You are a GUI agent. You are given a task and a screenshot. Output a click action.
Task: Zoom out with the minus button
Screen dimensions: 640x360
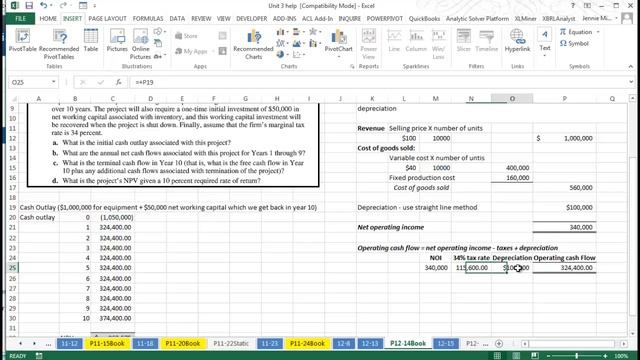[548, 356]
